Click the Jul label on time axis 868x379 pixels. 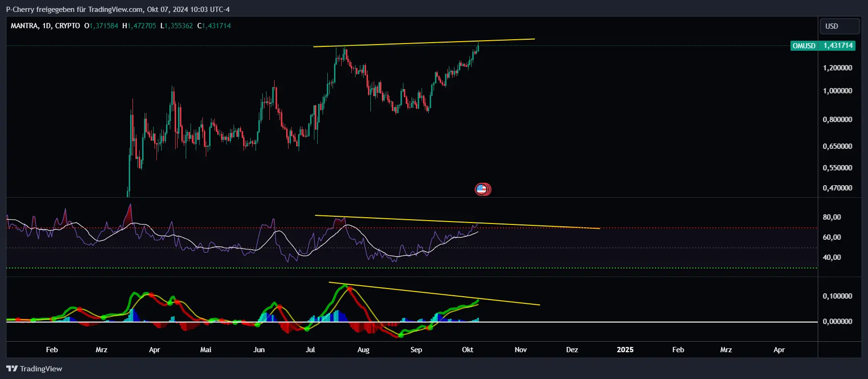tap(310, 350)
